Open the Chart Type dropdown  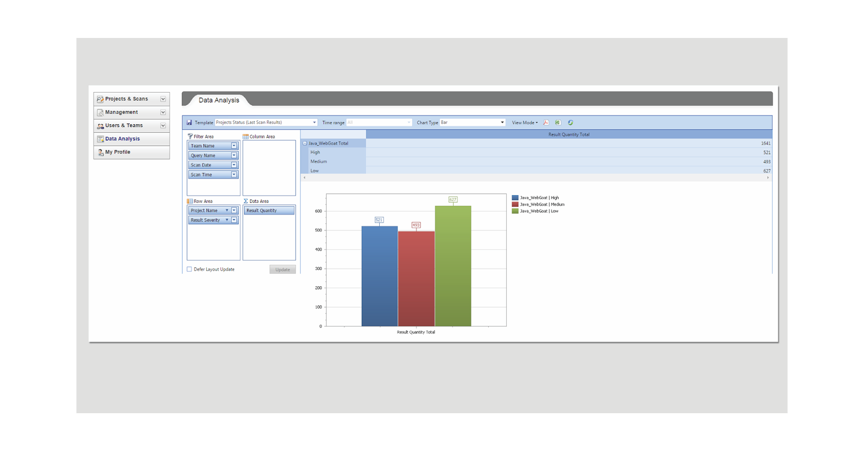[x=502, y=123]
